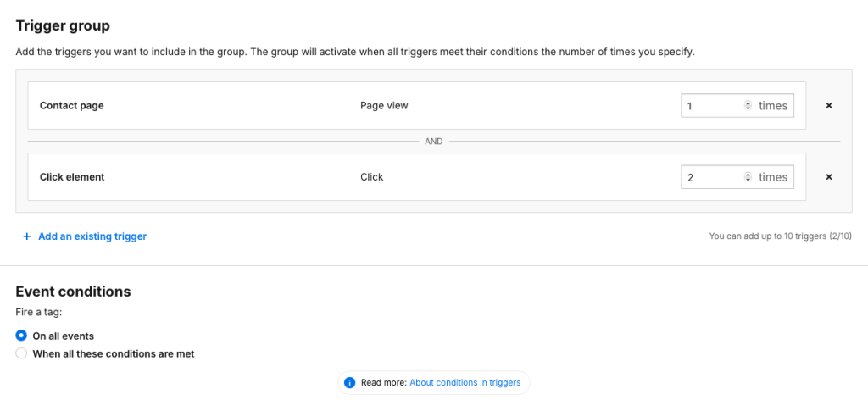Select the Click element trigger name

tap(72, 177)
